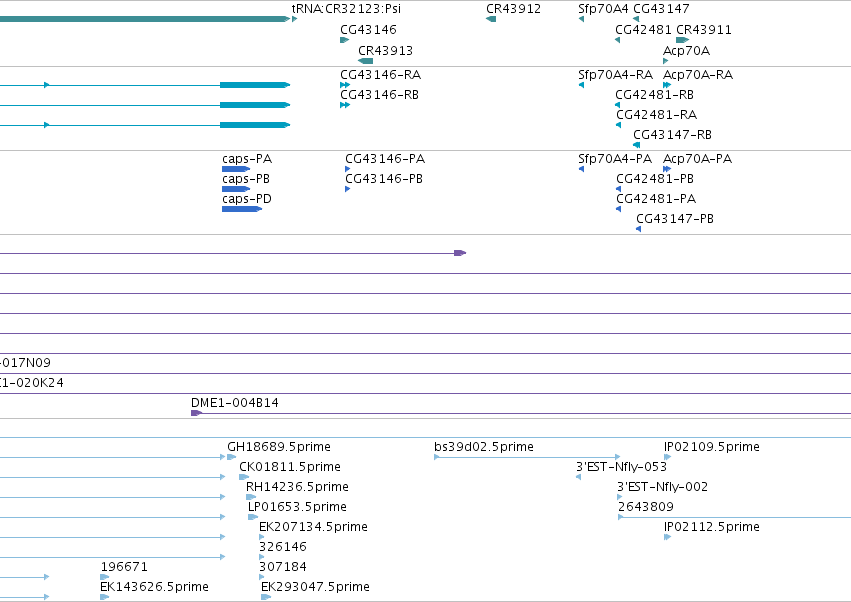
Task: Select the tRNA:CR32123:Psi gene label
Action: 346,9
